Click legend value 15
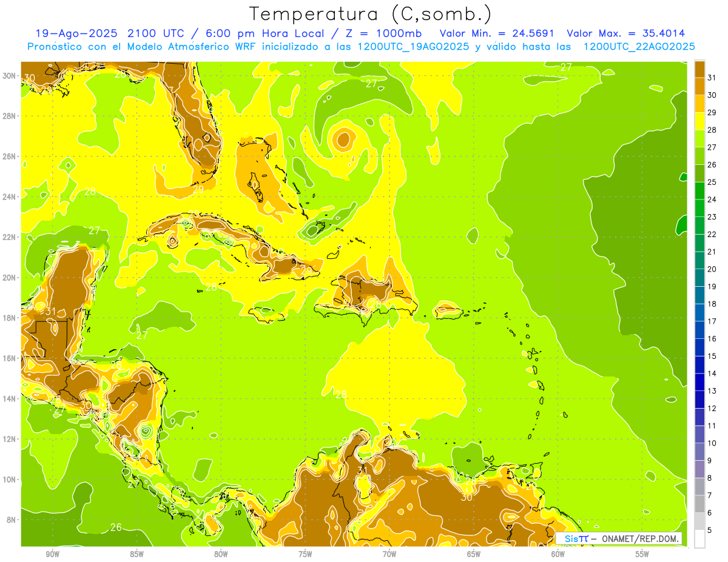728x562 pixels. [712, 356]
